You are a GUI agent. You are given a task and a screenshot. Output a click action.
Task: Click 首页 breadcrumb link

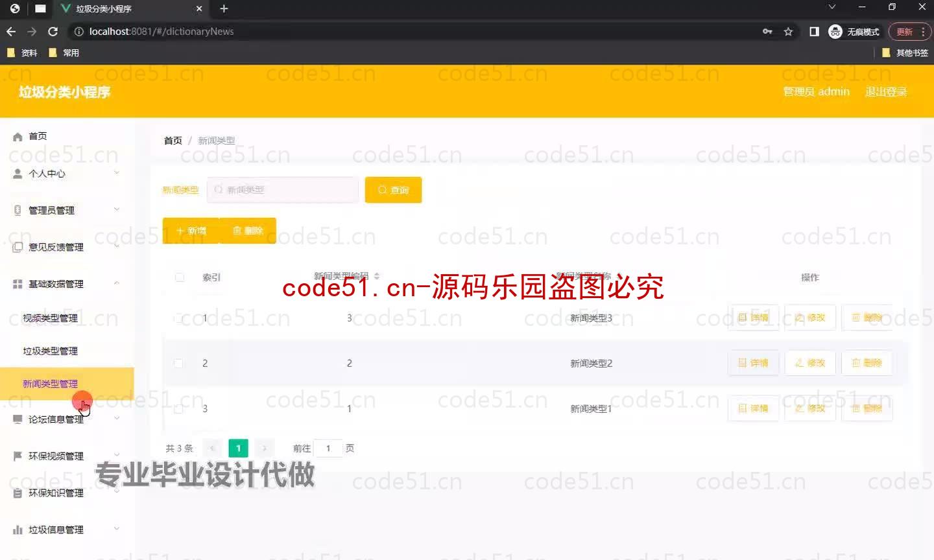[x=173, y=140]
